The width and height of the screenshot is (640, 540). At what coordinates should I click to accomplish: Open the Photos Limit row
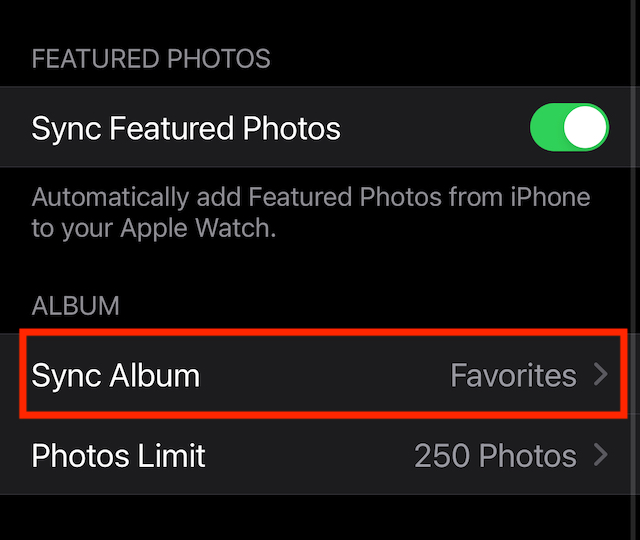(x=320, y=456)
